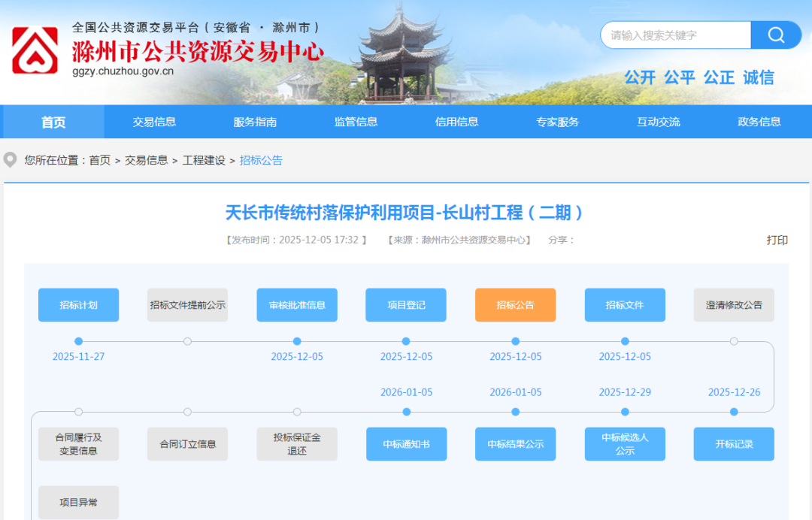Expand the 专家服务 navigation menu

pos(557,121)
